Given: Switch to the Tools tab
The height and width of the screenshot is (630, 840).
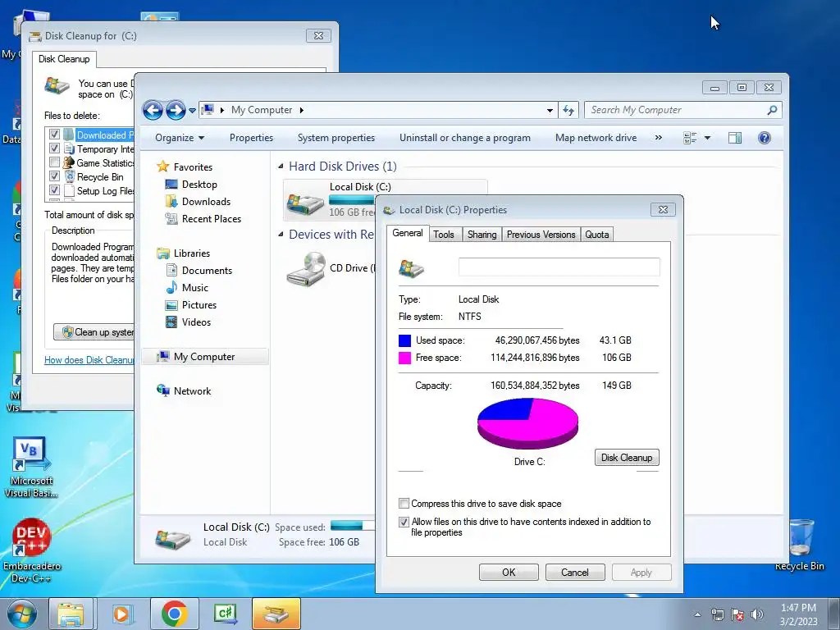Looking at the screenshot, I should coord(444,235).
